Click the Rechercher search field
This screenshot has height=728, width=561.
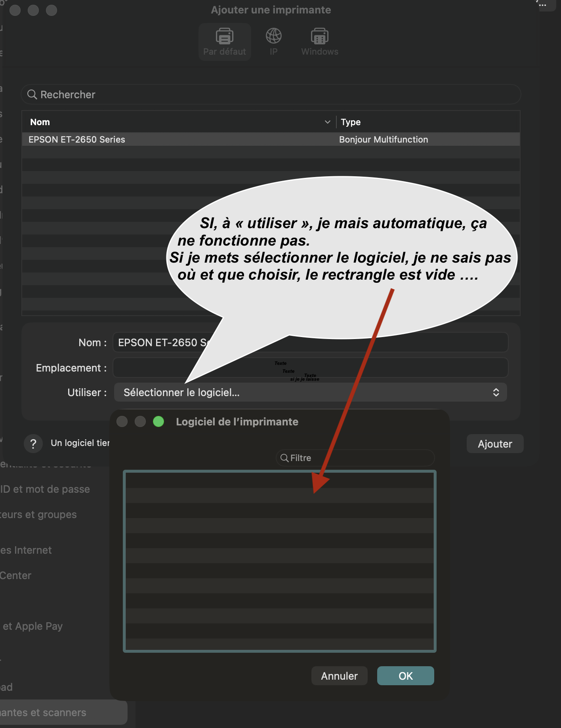pos(271,94)
